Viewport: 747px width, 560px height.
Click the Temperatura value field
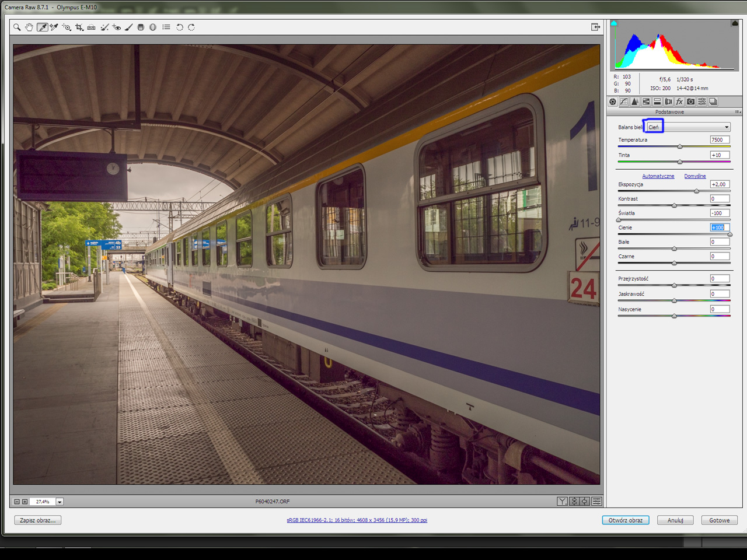pyautogui.click(x=720, y=140)
